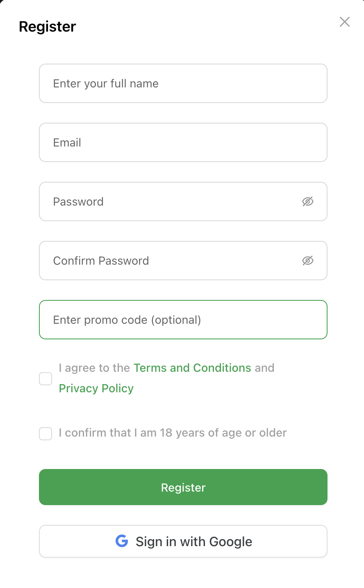
Task: Select the password visibility eye icon
Action: [308, 201]
